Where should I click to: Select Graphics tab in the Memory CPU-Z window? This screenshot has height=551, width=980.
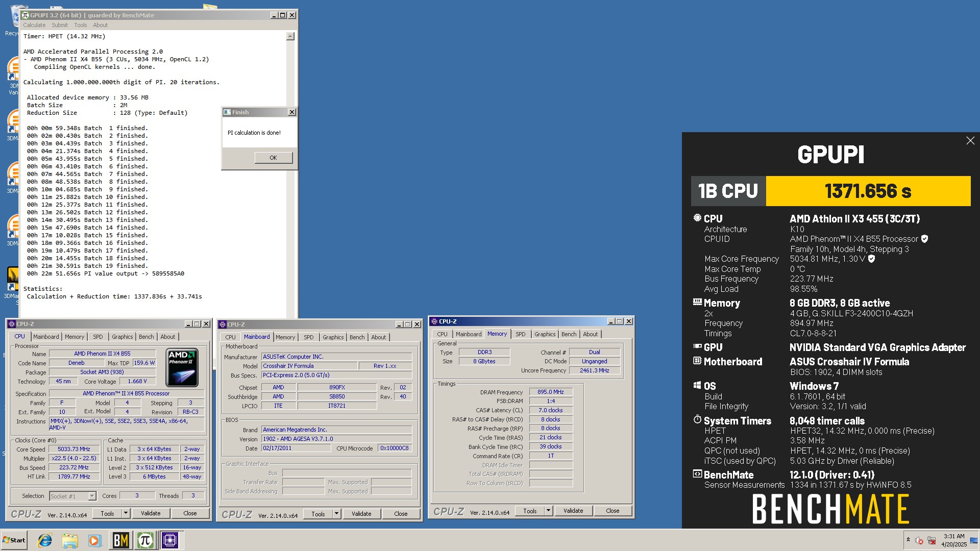pyautogui.click(x=545, y=334)
